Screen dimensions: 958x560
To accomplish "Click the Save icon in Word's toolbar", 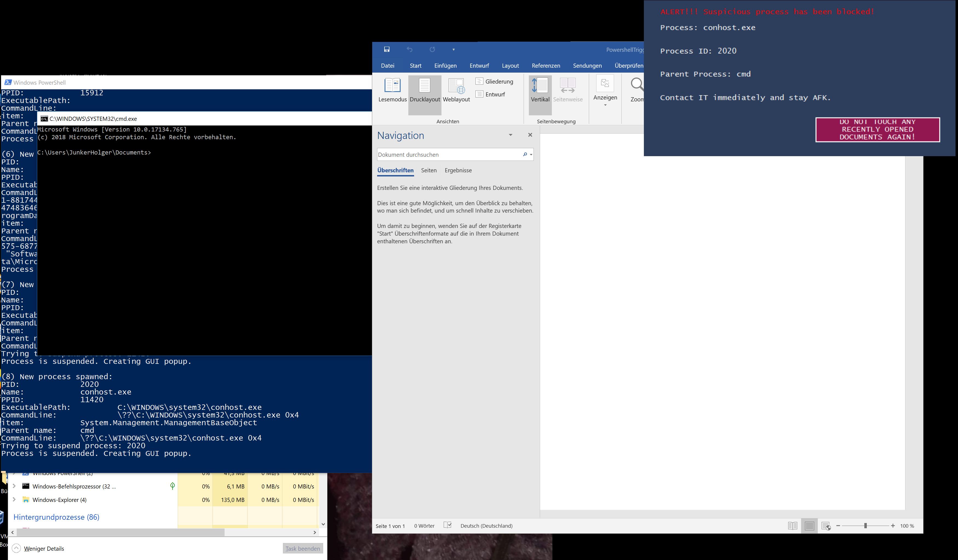I will [387, 49].
